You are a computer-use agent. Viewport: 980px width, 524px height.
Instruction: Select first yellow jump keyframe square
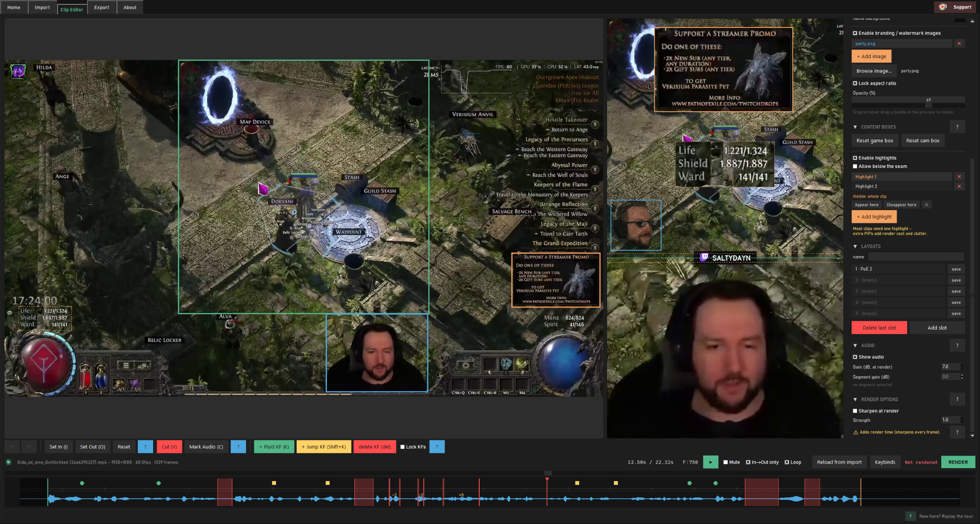(x=274, y=483)
